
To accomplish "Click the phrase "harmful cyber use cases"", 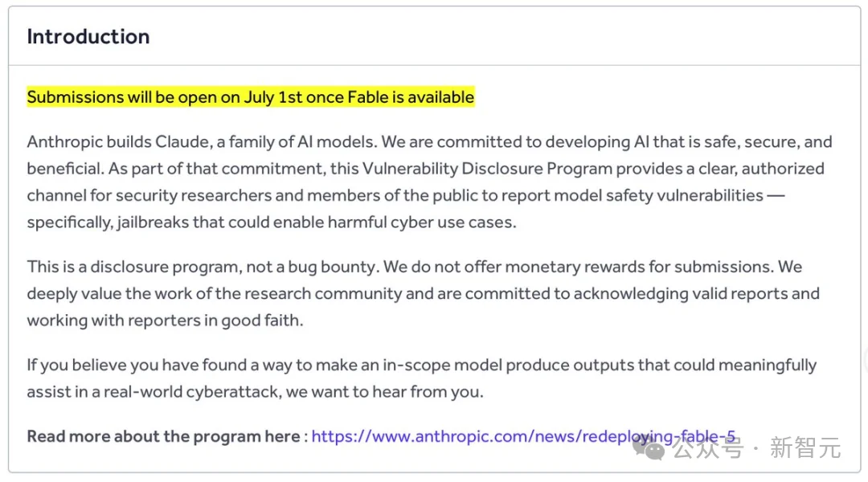I will 421,223.
